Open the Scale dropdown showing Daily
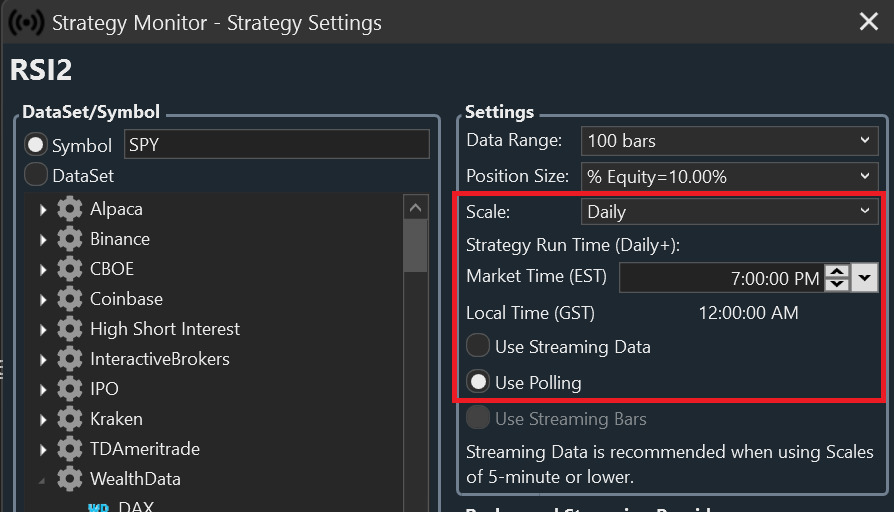This screenshot has width=894, height=512. tap(730, 211)
